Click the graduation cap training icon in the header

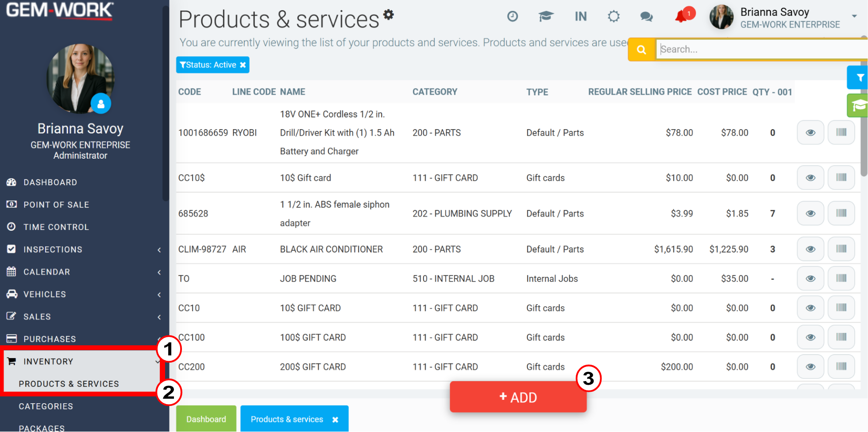coord(546,16)
